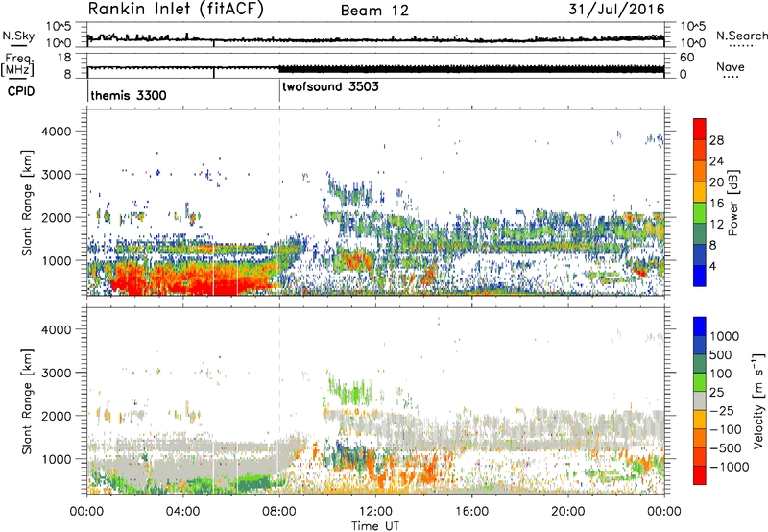768x532 pixels.
Task: Click the '08:00' time axis tick label
Action: coord(279,512)
